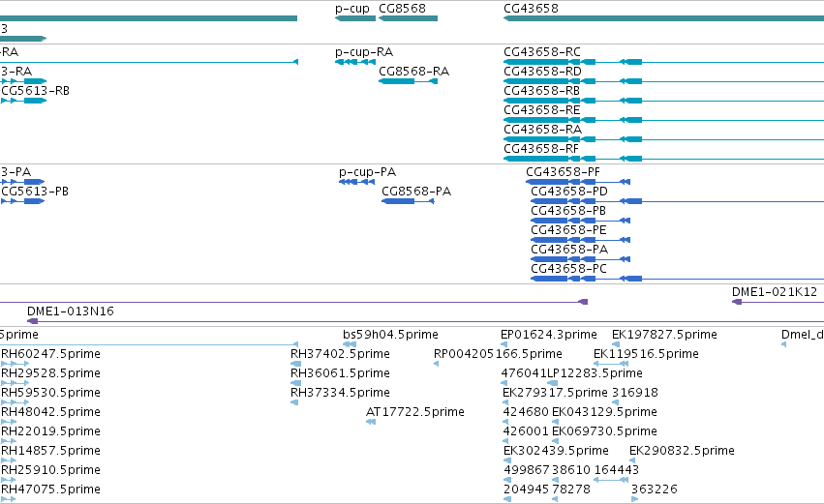Select the CG43658-PC protein label
The width and height of the screenshot is (824, 504).
pyautogui.click(x=568, y=269)
